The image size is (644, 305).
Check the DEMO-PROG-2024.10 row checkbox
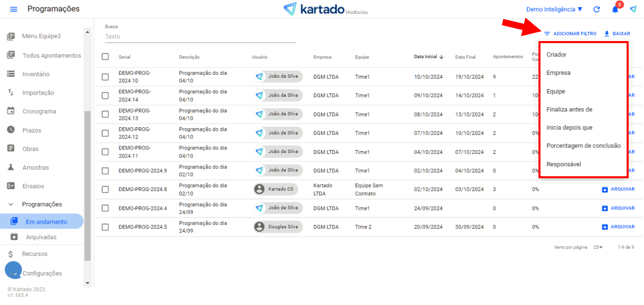coord(105,77)
